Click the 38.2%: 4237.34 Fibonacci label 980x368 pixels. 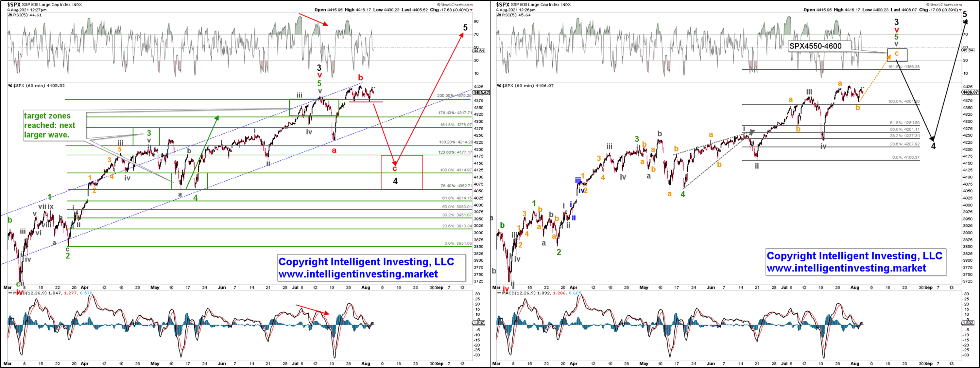(x=905, y=135)
